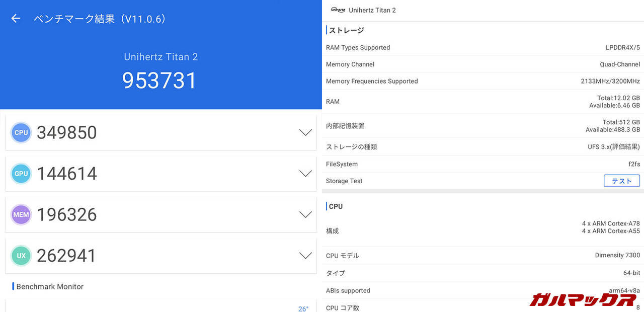Open the Benchmark Monitor section
The image size is (644, 312).
click(x=50, y=286)
